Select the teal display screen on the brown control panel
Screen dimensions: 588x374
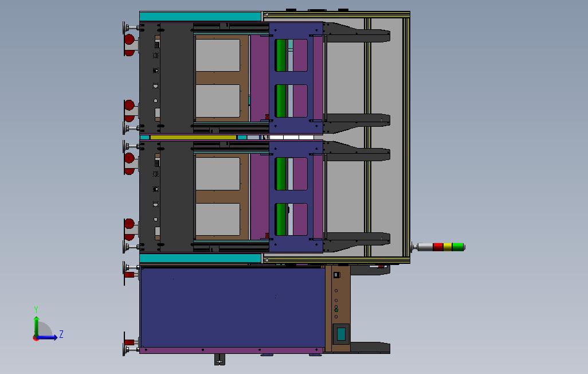pyautogui.click(x=341, y=334)
